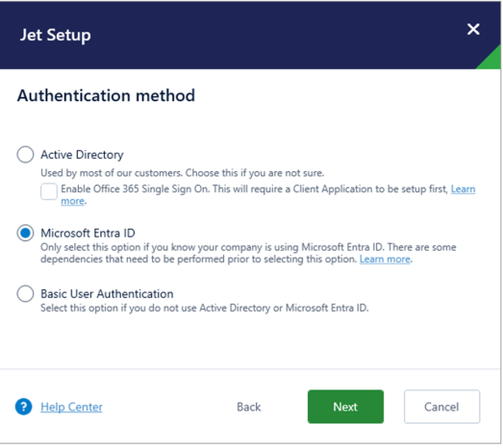Click the blue question mark help icon
The image size is (503, 448).
[x=23, y=407]
